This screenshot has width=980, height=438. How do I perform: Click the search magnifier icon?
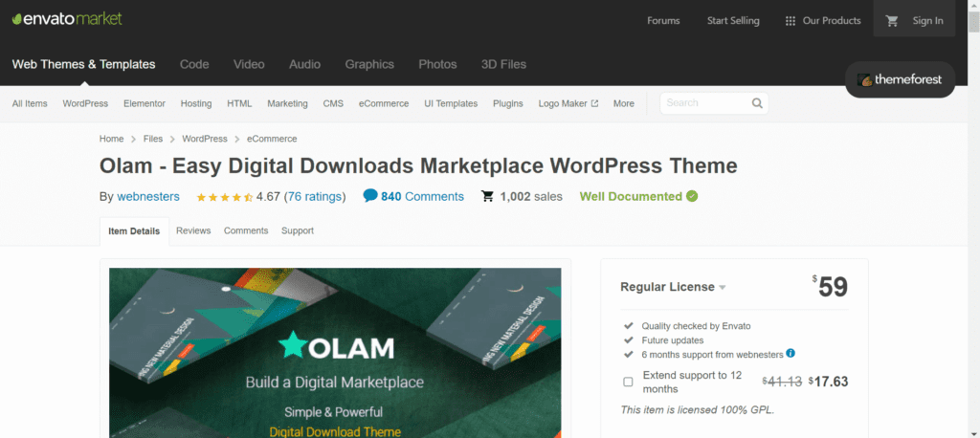point(757,103)
